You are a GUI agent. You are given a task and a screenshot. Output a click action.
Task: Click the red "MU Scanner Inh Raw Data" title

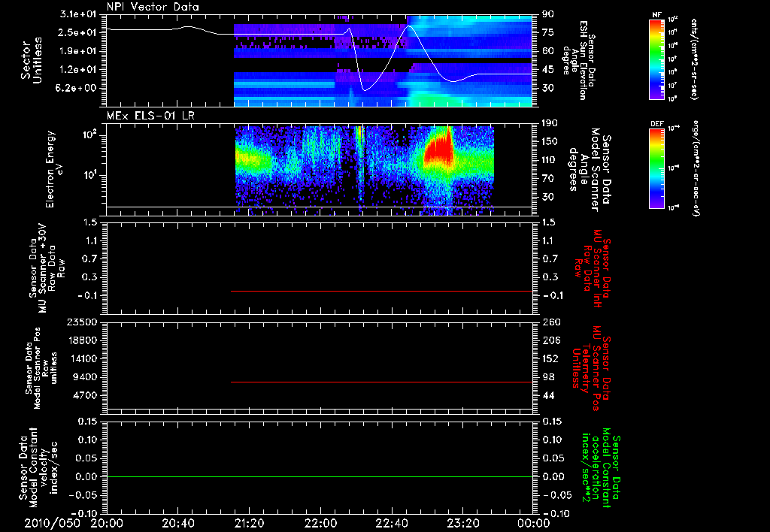click(x=593, y=268)
